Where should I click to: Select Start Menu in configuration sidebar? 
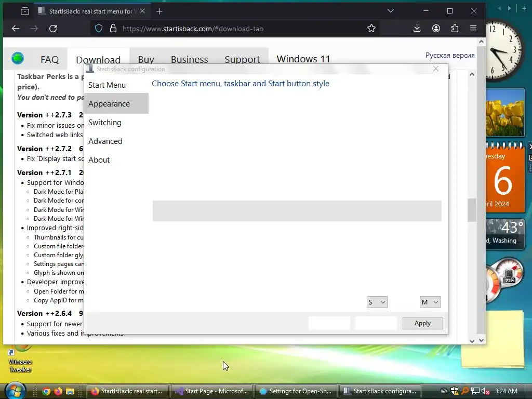click(x=116, y=85)
